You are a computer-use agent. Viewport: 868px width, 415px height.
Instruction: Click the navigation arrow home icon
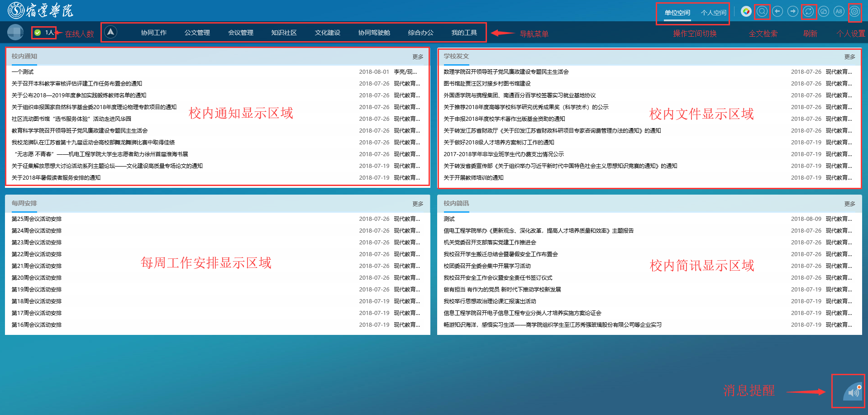[111, 32]
